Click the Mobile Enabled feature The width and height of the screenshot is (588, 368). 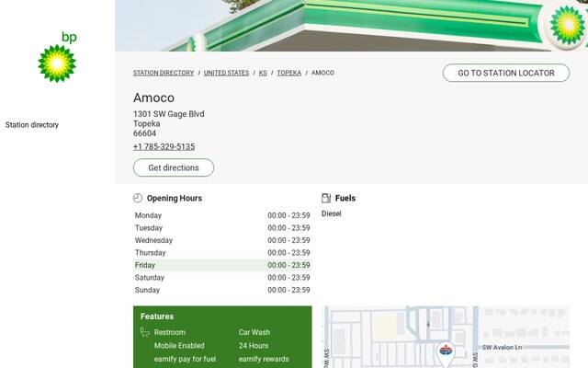(179, 346)
